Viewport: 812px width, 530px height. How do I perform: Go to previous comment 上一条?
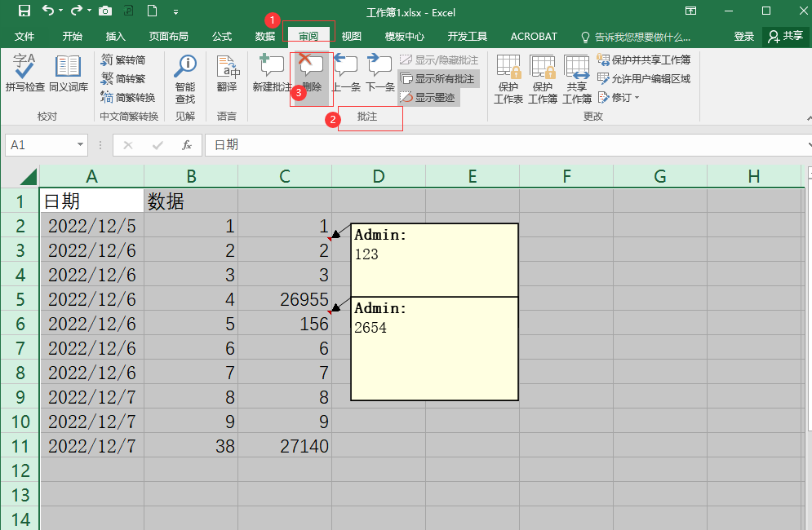pos(346,73)
